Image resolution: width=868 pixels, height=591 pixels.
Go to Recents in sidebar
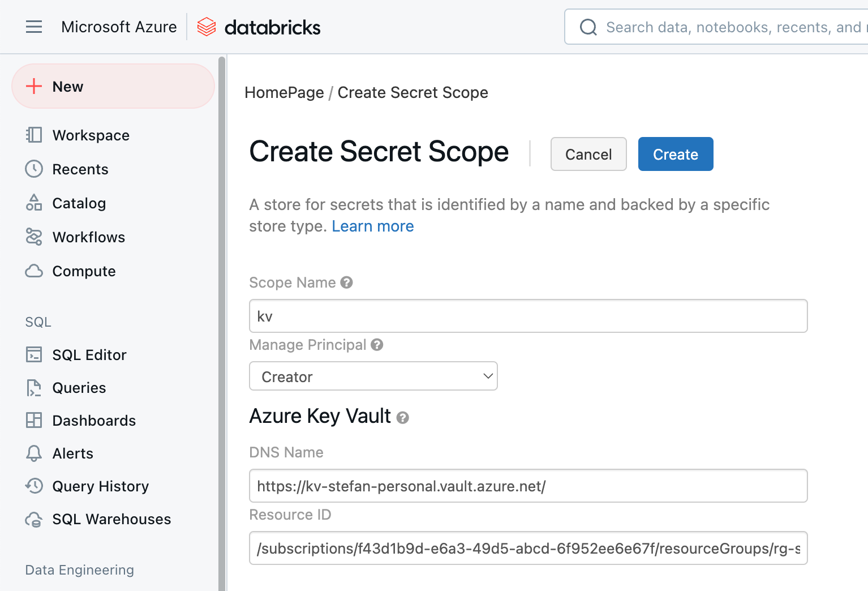[x=80, y=169]
